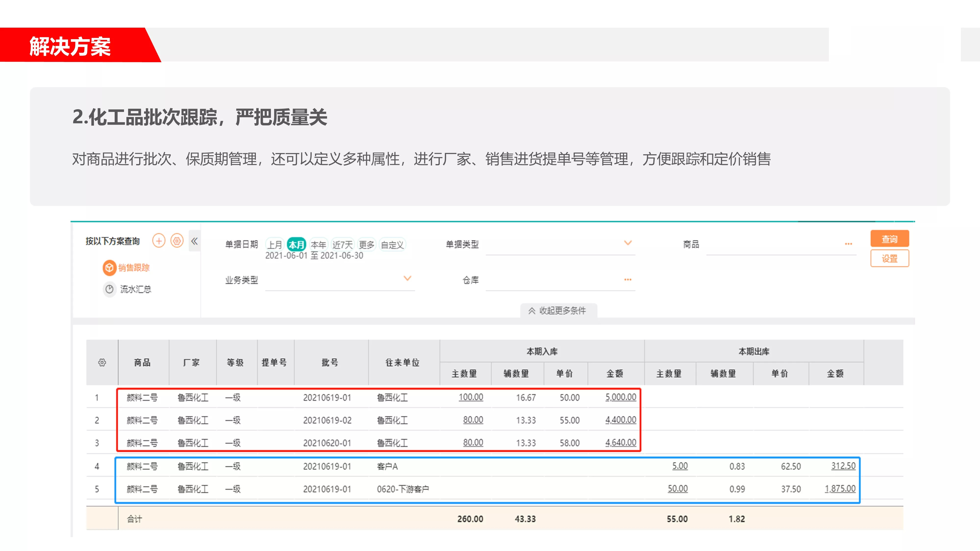Choose the 自定义 date range

coord(392,244)
